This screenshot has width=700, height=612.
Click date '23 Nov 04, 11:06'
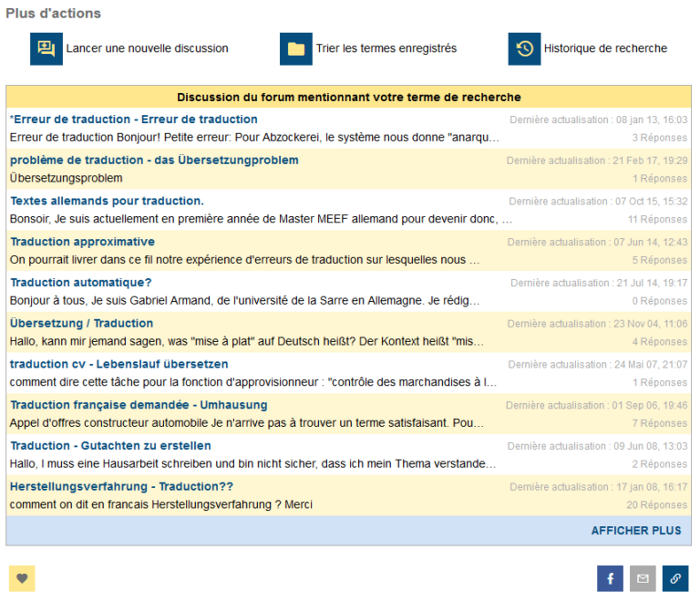tap(651, 324)
